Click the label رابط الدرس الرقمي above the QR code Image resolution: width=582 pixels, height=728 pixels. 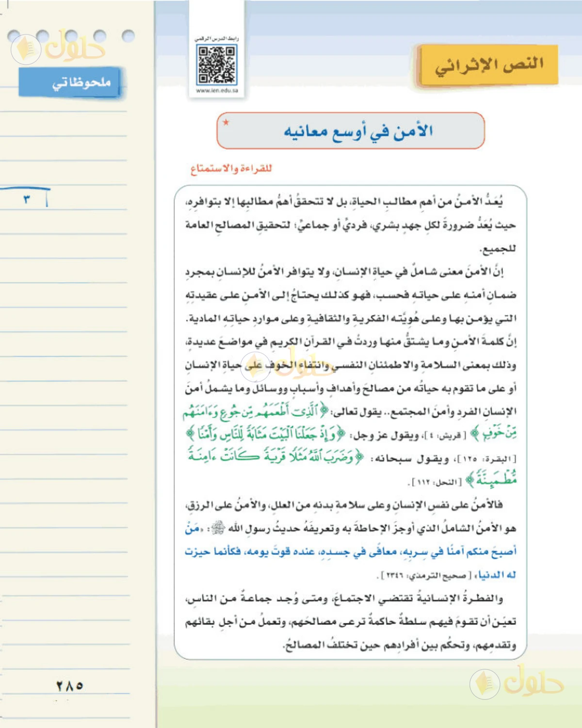217,38
